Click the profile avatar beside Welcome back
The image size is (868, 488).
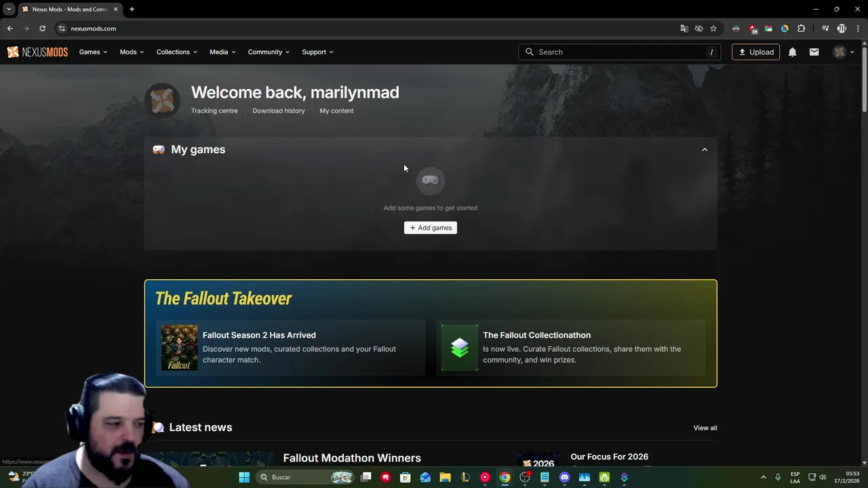pos(162,100)
